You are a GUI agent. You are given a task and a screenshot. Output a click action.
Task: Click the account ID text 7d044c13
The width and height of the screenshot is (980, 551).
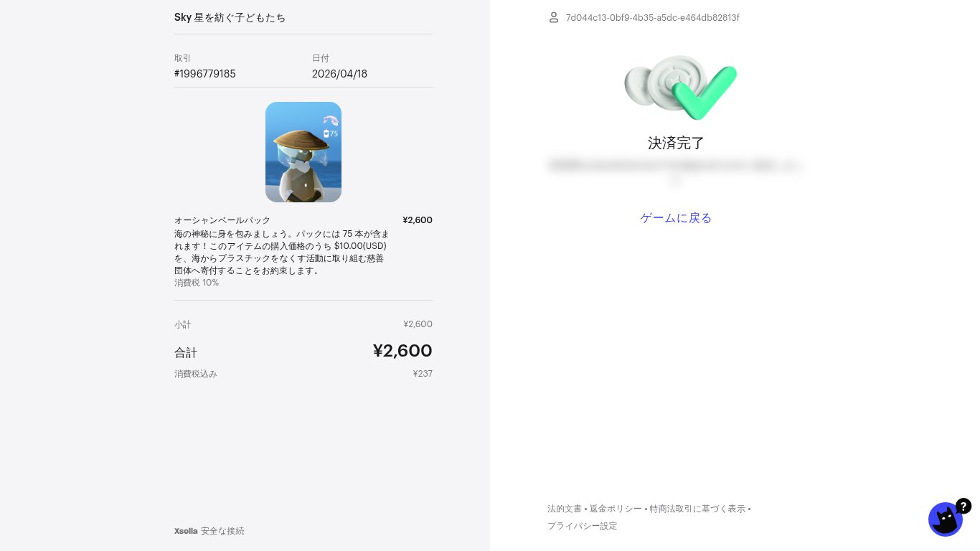pos(653,17)
